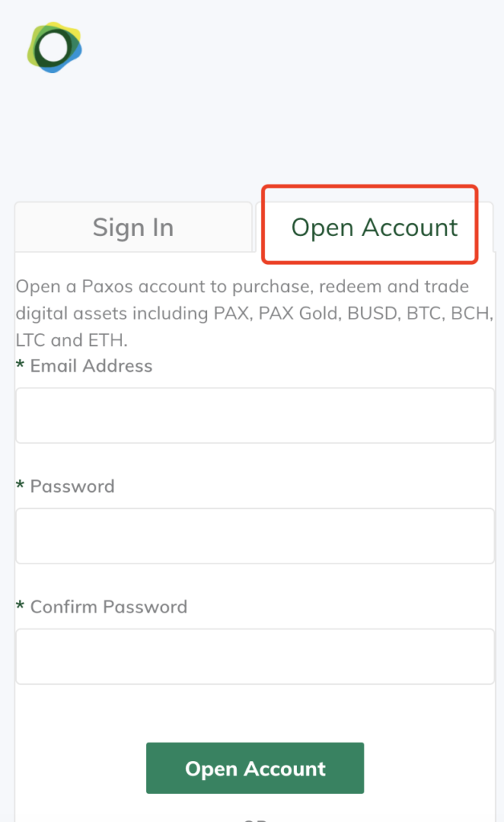Focus the Confirm Password input field
The height and width of the screenshot is (822, 504).
pyautogui.click(x=255, y=657)
